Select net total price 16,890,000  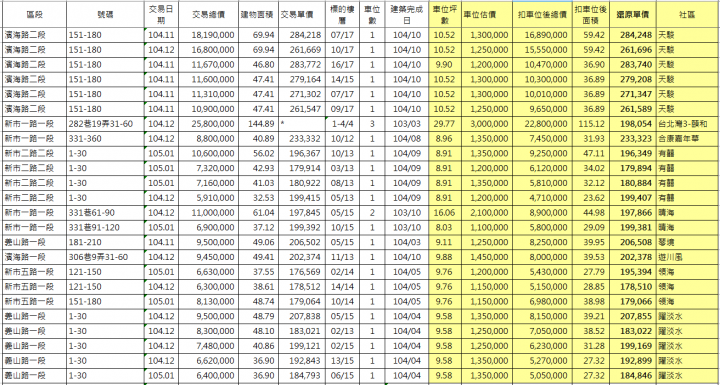(542, 35)
